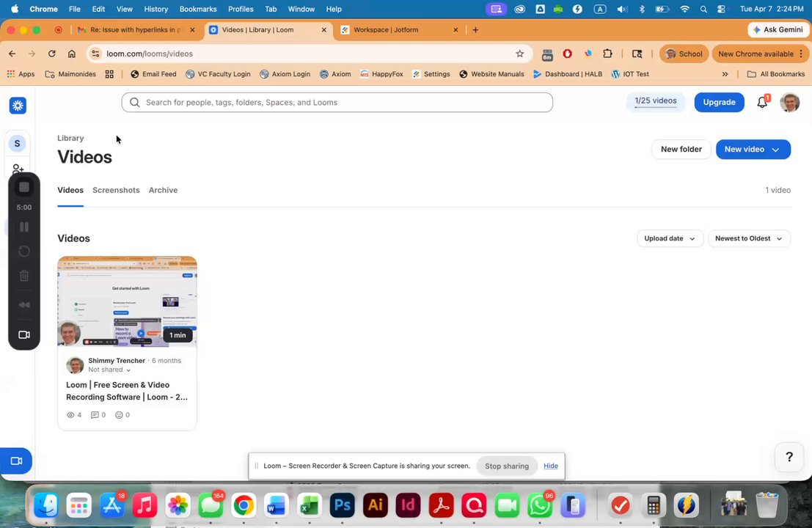Click Stop sharing button
Image resolution: width=812 pixels, height=528 pixels.
(x=506, y=466)
